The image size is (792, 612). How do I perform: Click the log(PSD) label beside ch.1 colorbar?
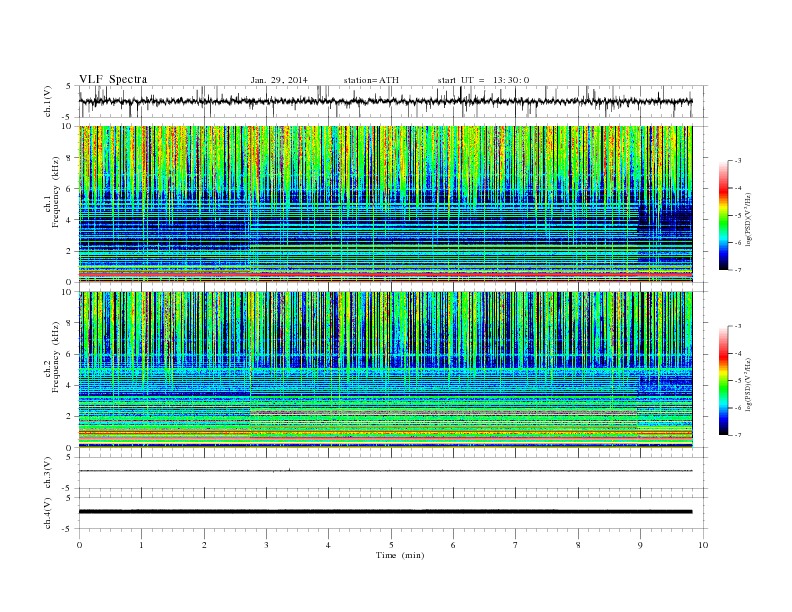click(748, 220)
